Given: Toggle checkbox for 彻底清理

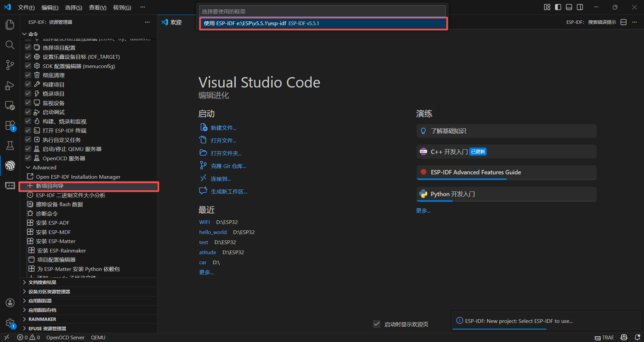Looking at the screenshot, I should [x=28, y=75].
